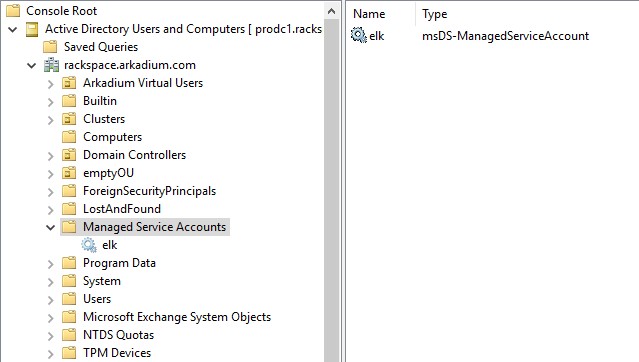Viewport: 639px width, 362px height.
Task: Expand the Program Data container
Action: [x=51, y=264]
